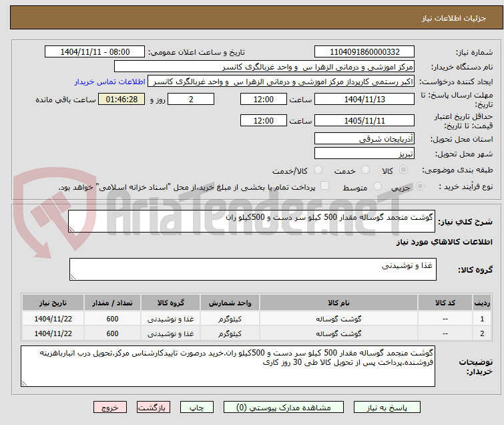Open اطلاعات تماس خریدار link
Viewport: 504px width, 425px height.
tap(110, 82)
